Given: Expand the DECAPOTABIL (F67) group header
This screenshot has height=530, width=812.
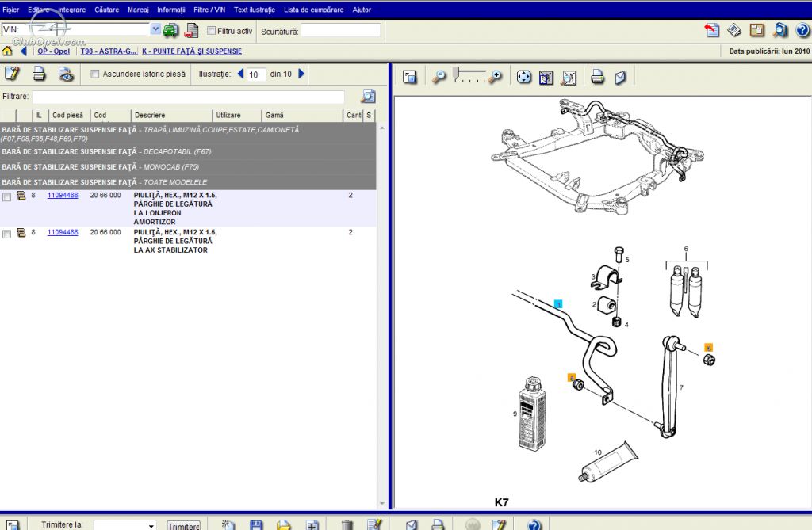Looking at the screenshot, I should coord(188,151).
